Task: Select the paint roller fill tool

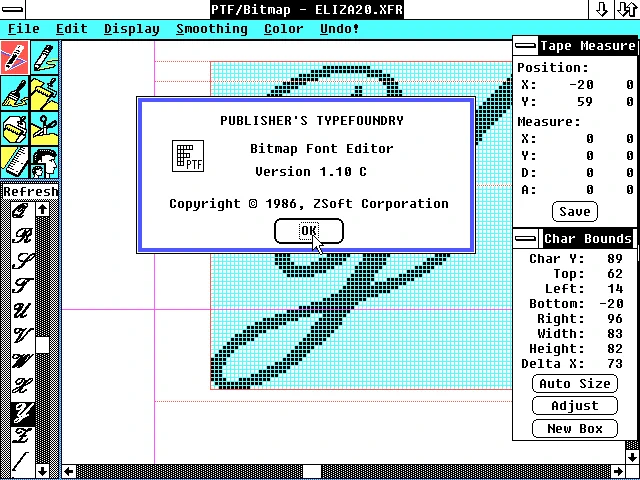Action: (44, 93)
